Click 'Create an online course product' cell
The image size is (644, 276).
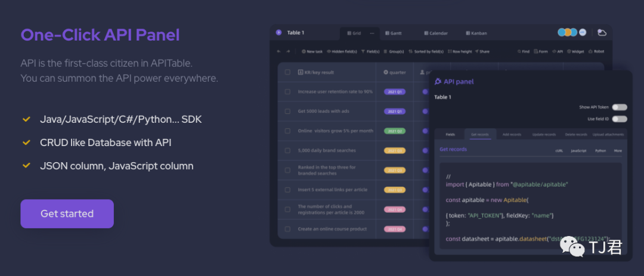[332, 229]
